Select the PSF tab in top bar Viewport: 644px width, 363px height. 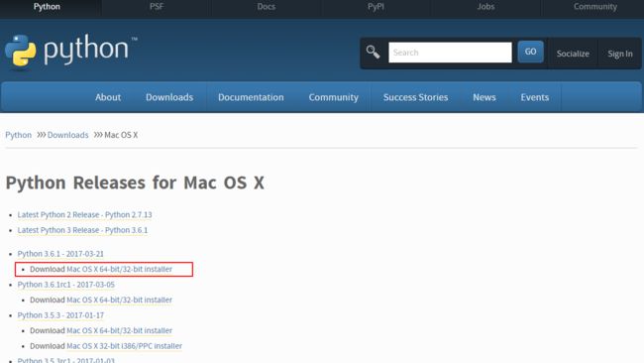[x=157, y=7]
